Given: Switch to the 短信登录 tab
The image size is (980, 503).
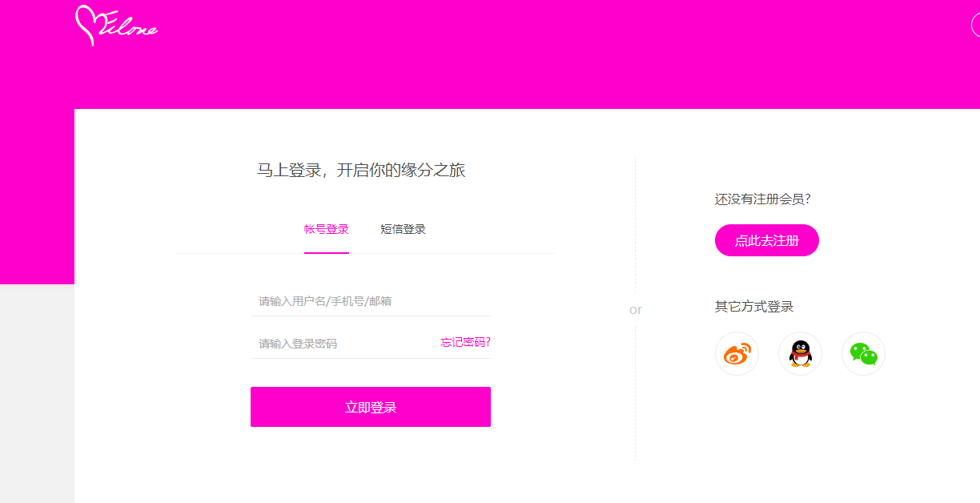Looking at the screenshot, I should click(x=403, y=229).
